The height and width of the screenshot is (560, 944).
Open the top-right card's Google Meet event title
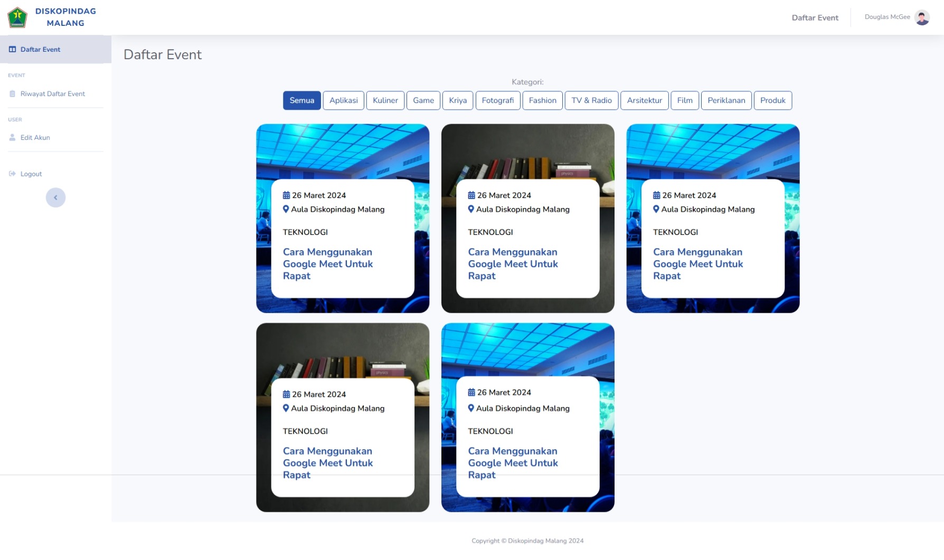pyautogui.click(x=698, y=264)
